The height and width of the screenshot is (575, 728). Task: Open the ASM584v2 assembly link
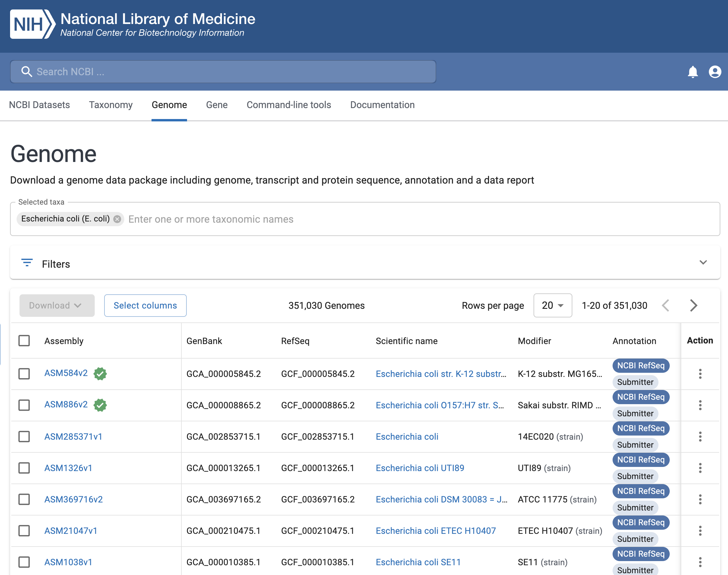click(66, 373)
